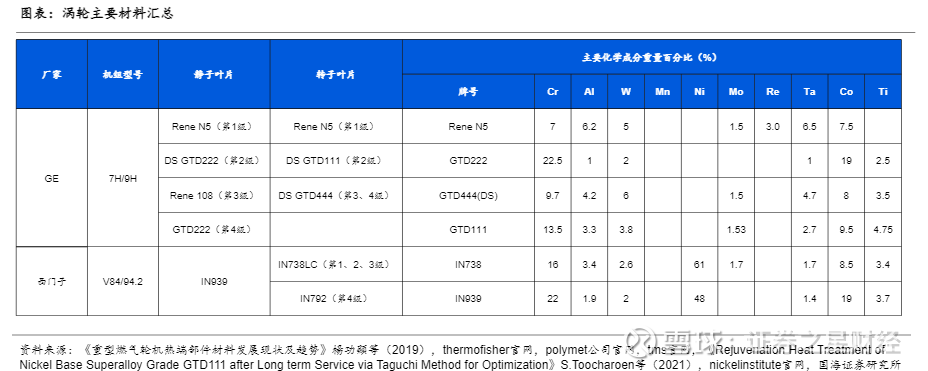Click the IN939 stator blade cell

pyautogui.click(x=214, y=281)
